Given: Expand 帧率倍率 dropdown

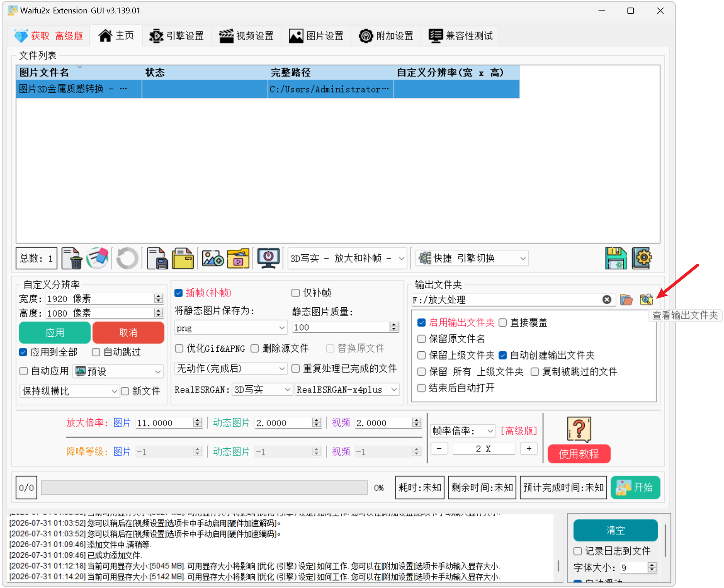Looking at the screenshot, I should [x=463, y=431].
